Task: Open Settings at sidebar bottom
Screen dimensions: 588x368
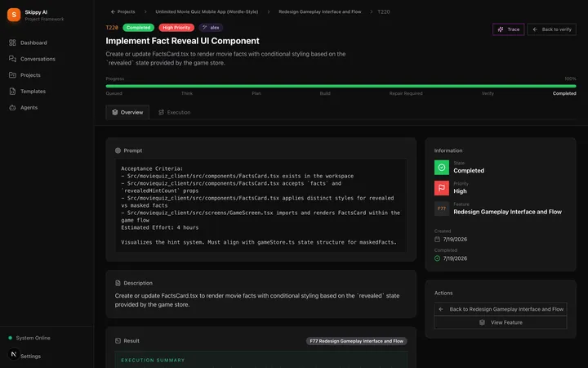Action: [30, 356]
